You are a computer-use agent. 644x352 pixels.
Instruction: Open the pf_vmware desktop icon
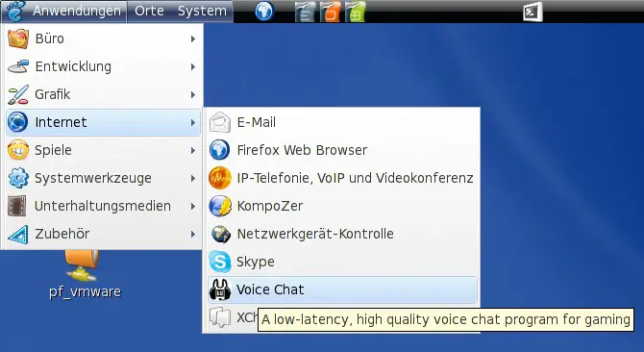pyautogui.click(x=82, y=265)
